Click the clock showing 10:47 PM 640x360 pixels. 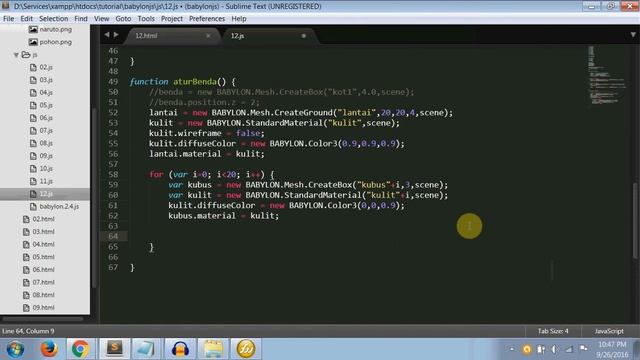[x=612, y=344]
